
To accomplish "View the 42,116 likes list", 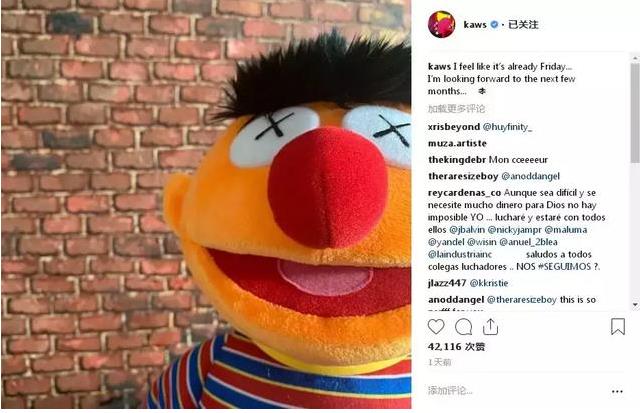I will tap(456, 346).
